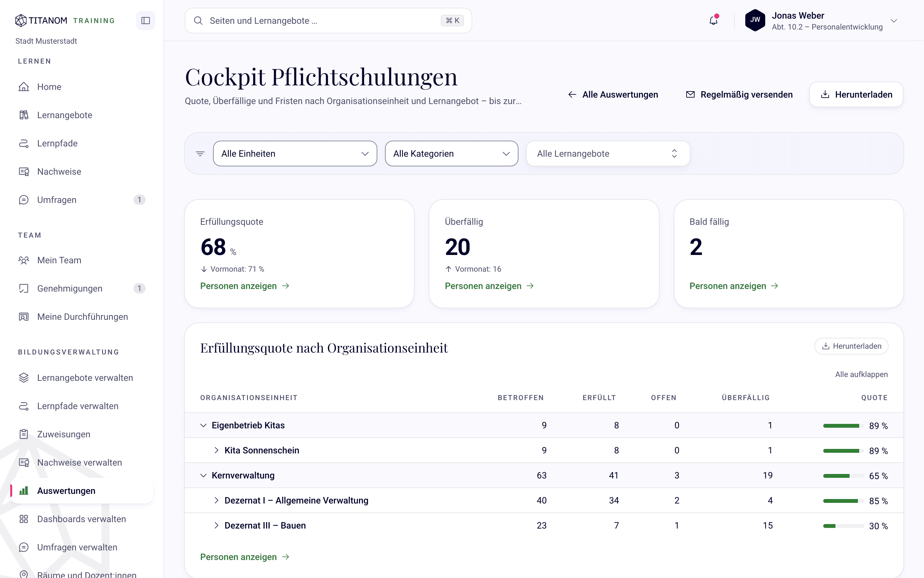The height and width of the screenshot is (578, 924).
Task: Click the Auswertungen bar chart icon
Action: pyautogui.click(x=24, y=491)
